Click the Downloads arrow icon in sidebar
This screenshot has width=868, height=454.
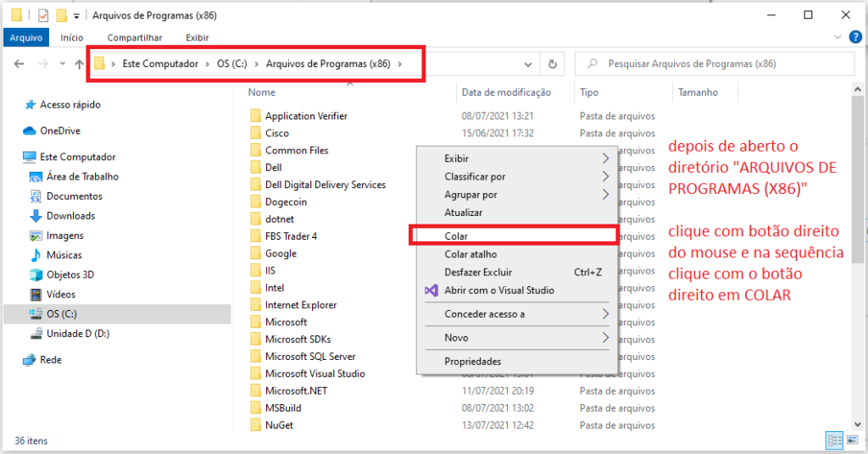point(36,216)
